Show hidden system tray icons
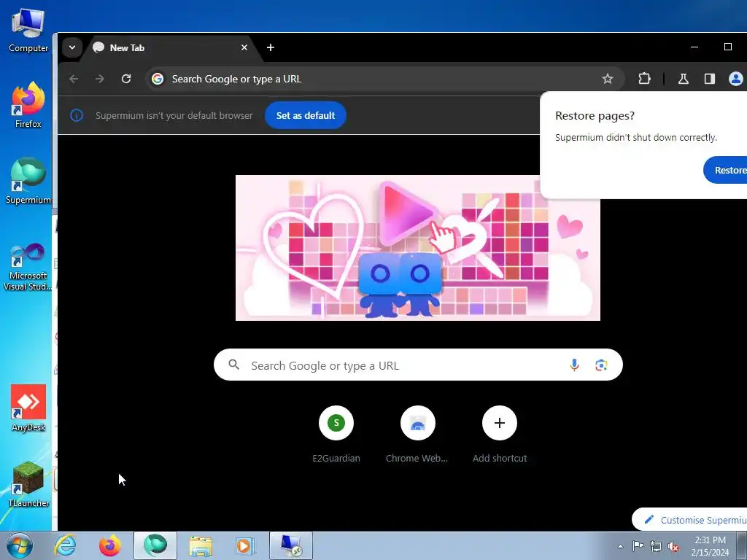This screenshot has width=747, height=560. pyautogui.click(x=620, y=546)
